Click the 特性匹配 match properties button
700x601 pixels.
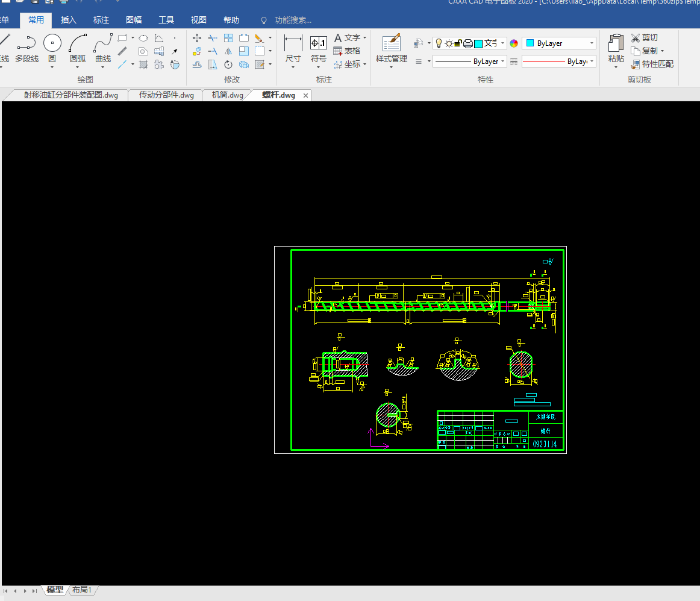tap(652, 65)
